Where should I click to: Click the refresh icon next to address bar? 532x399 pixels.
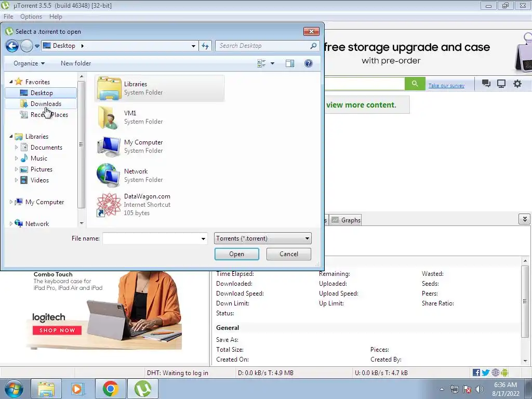pyautogui.click(x=205, y=46)
